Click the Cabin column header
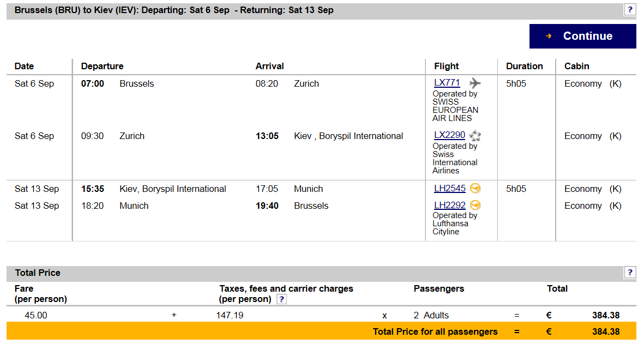 tap(576, 66)
